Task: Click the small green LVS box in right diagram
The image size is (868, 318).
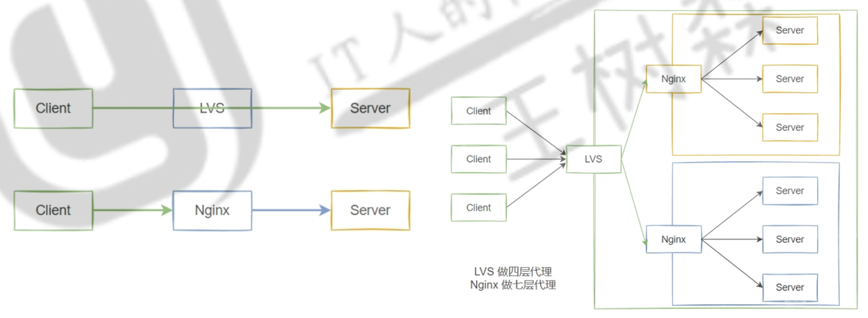Action: click(x=593, y=159)
